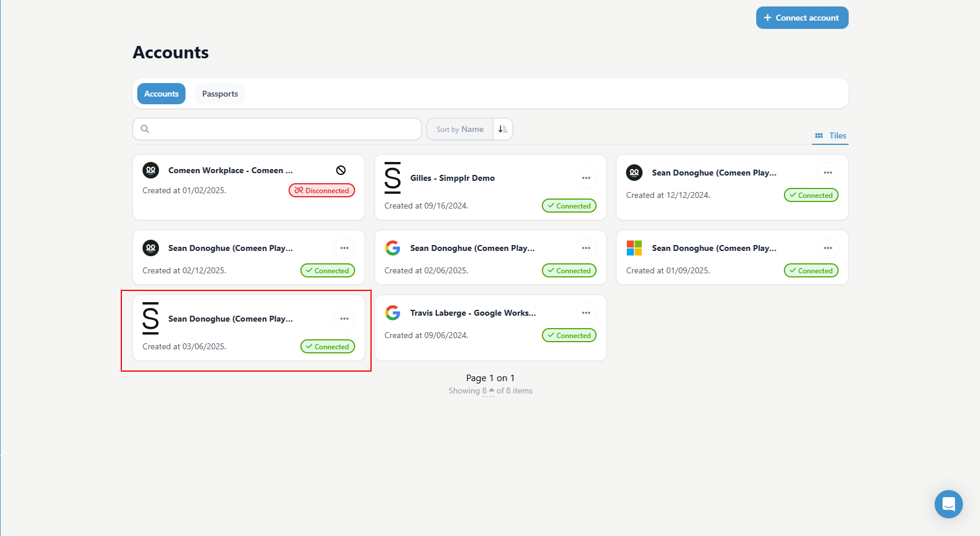Toggle the sort direction icon
The image size is (980, 536).
[503, 129]
